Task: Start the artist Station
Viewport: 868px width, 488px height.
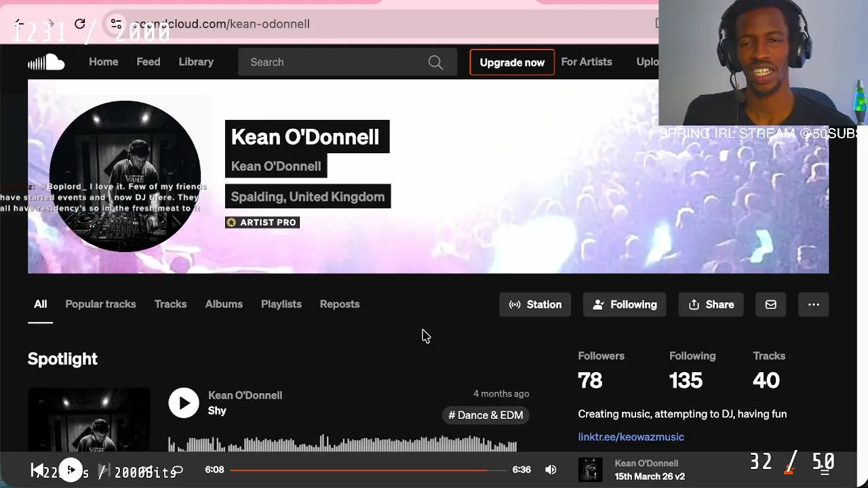Action: point(535,305)
